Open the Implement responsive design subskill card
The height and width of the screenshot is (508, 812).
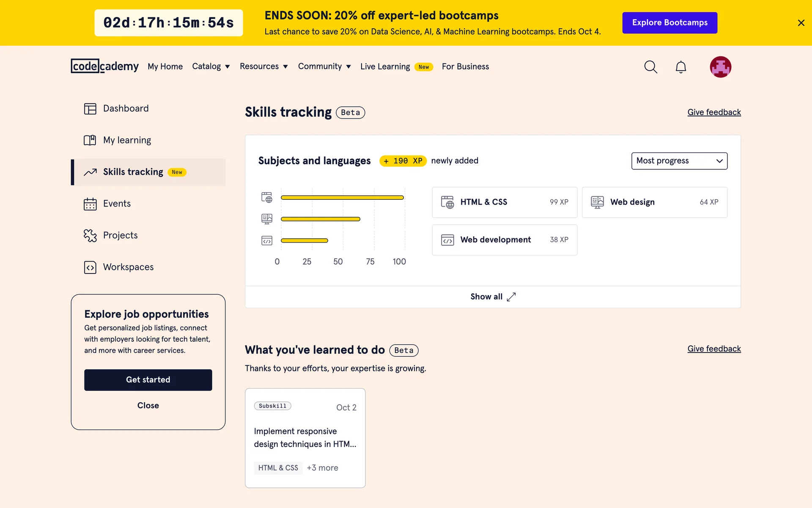point(305,438)
